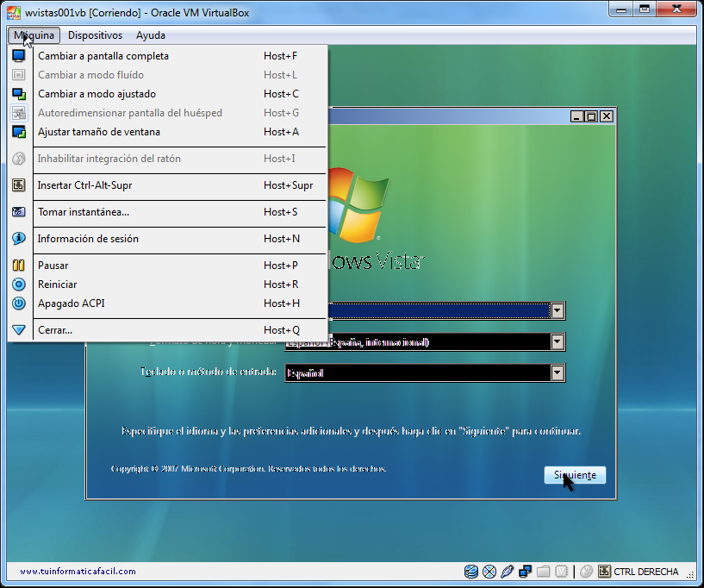Click the keyboard capture arrow icon in status bar
Image resolution: width=704 pixels, height=588 pixels.
(x=604, y=572)
